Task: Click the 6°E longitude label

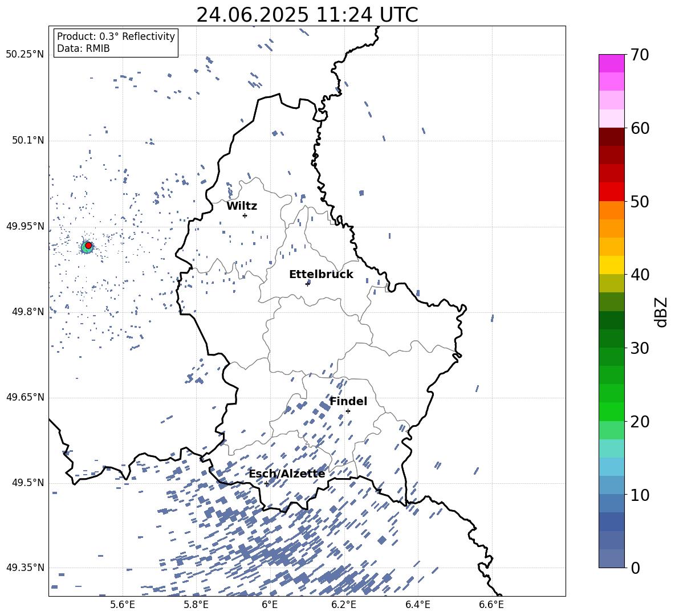Action: (x=270, y=605)
